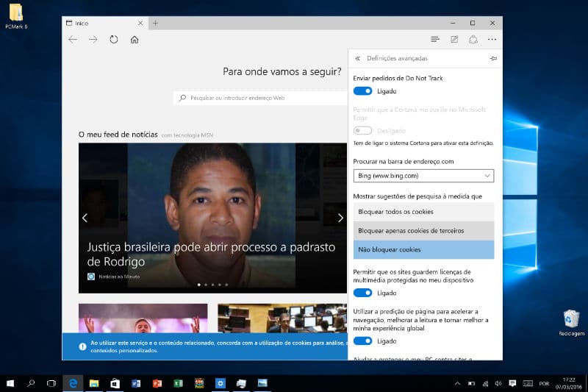Image resolution: width=588 pixels, height=392 pixels.
Task: Open the Action Center notifications icon
Action: [512, 383]
